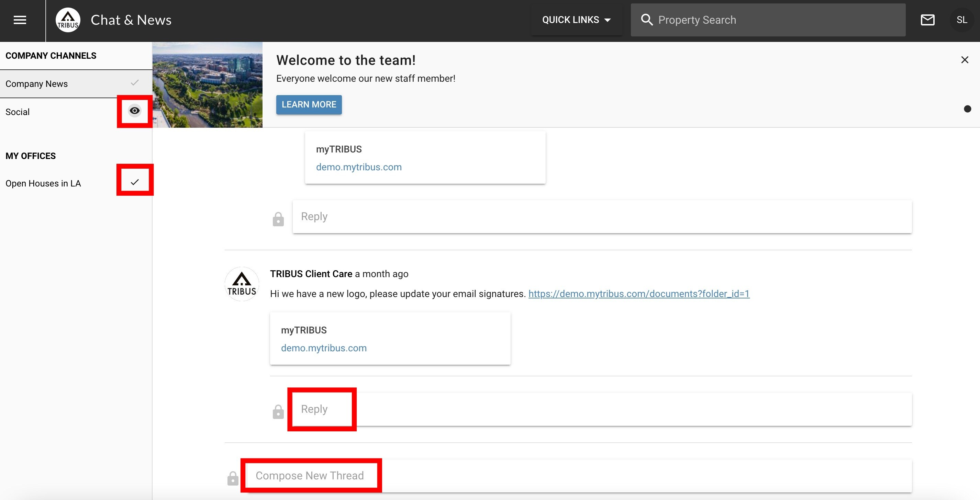This screenshot has height=500, width=980.
Task: Open the SL user avatar menu
Action: pyautogui.click(x=962, y=20)
